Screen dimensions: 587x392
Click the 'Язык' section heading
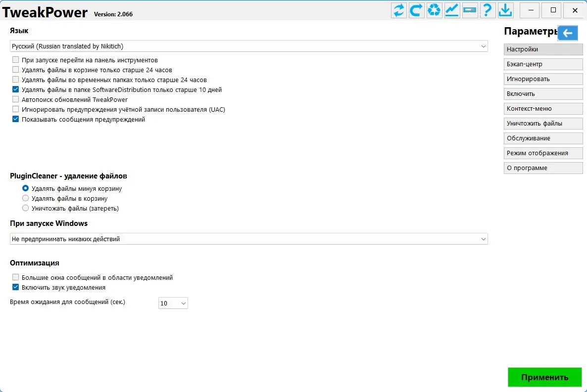(19, 31)
